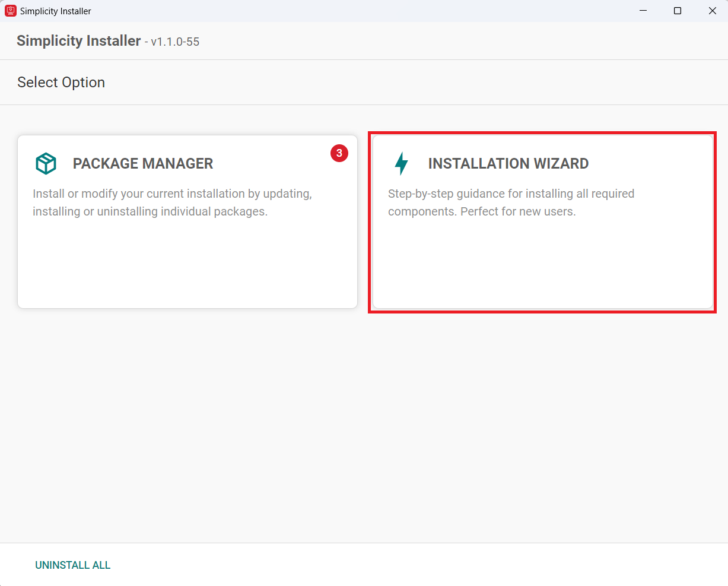Select the PACKAGE MANAGER heading text

[142, 163]
